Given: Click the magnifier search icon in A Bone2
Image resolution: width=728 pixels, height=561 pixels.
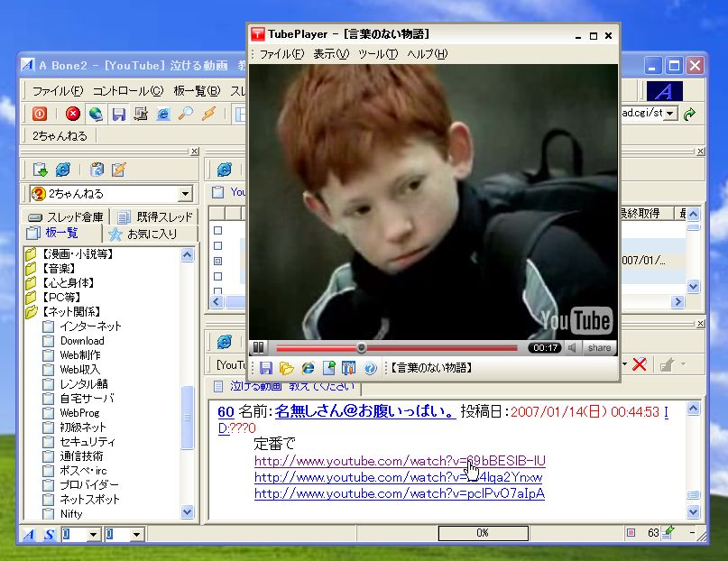Looking at the screenshot, I should 186,114.
